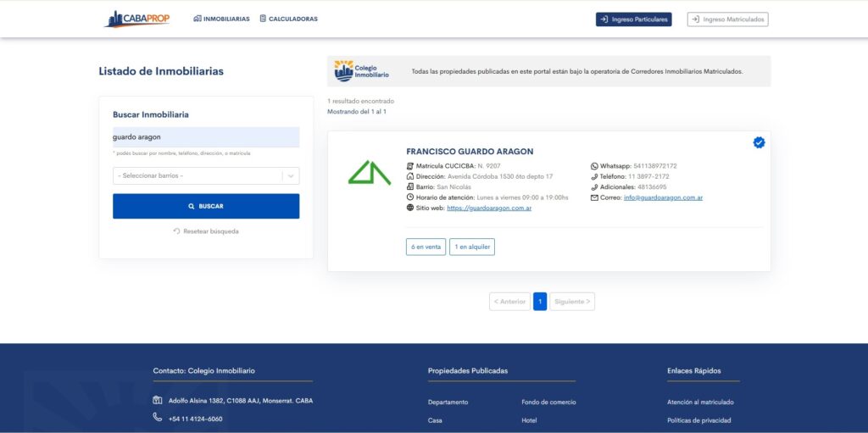
Task: Expand the Seleccionar barrios dropdown
Action: click(x=198, y=175)
